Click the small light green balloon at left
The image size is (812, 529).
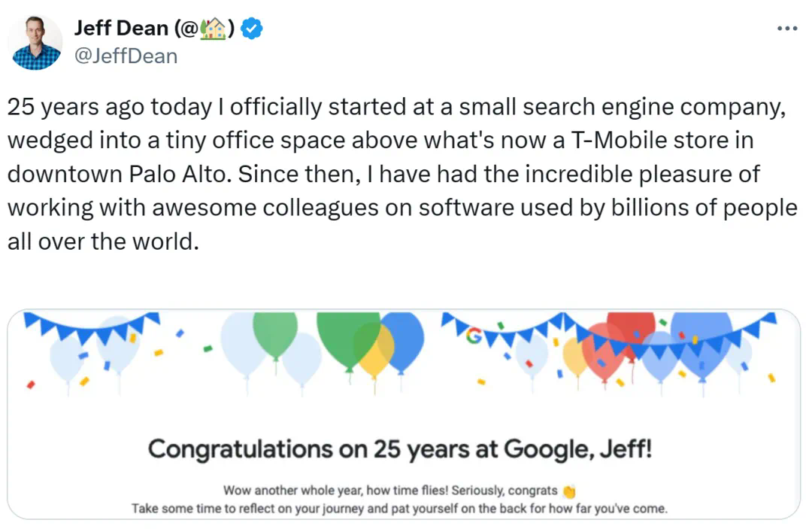(274, 333)
